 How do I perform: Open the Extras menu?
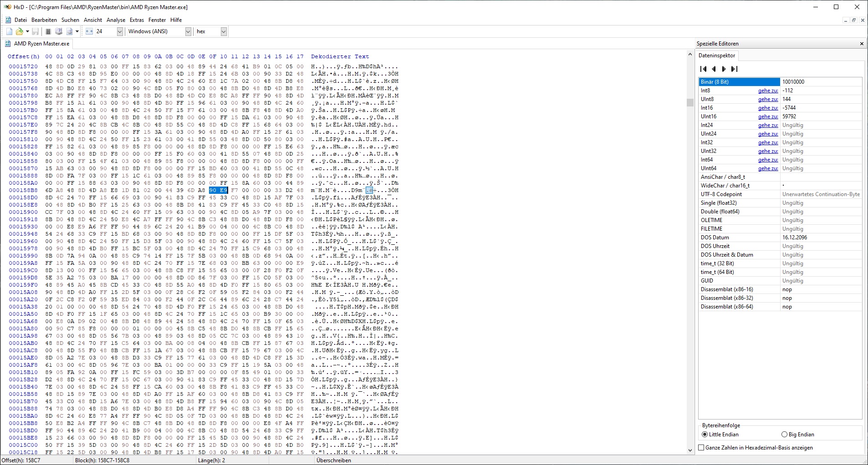click(x=137, y=20)
